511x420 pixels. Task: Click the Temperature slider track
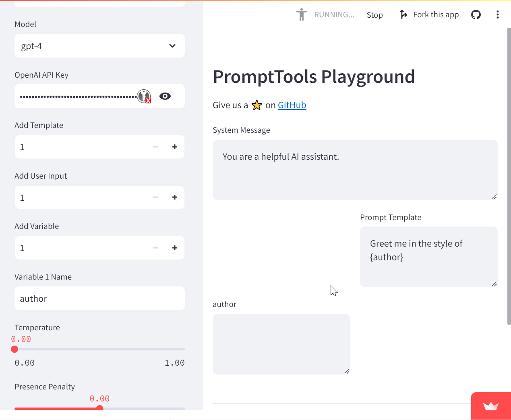(x=99, y=349)
